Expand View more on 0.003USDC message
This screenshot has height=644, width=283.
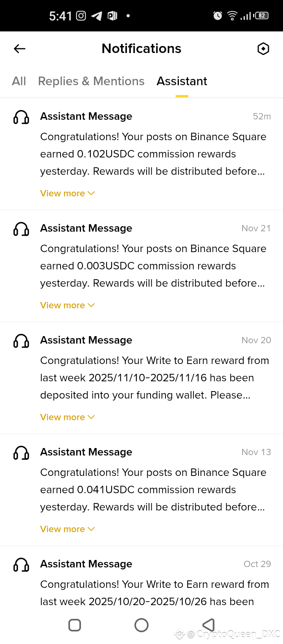(x=67, y=305)
